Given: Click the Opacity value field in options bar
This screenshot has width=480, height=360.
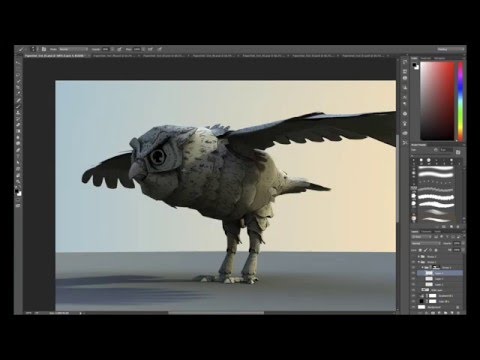Looking at the screenshot, I should [x=105, y=49].
